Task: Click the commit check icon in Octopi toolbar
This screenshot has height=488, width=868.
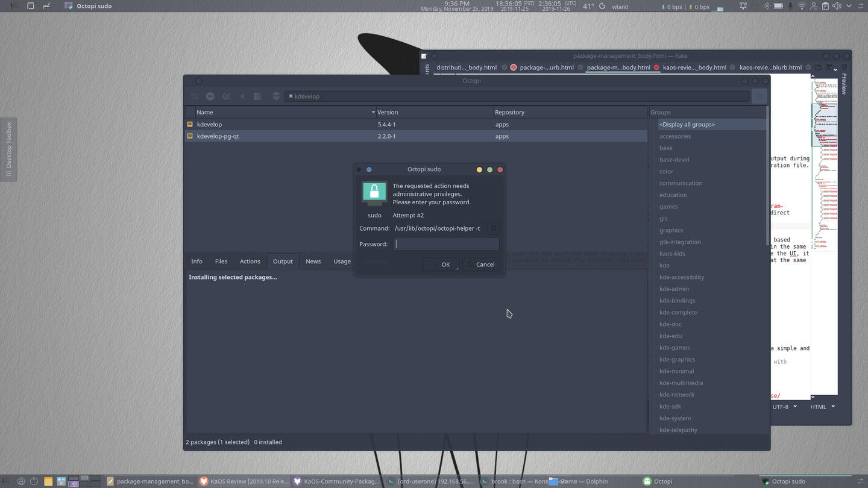Action: click(226, 96)
